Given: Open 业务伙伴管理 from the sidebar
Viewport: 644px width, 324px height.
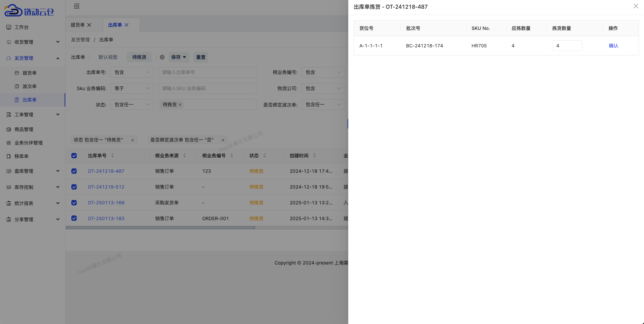Looking at the screenshot, I should (x=9, y=143).
